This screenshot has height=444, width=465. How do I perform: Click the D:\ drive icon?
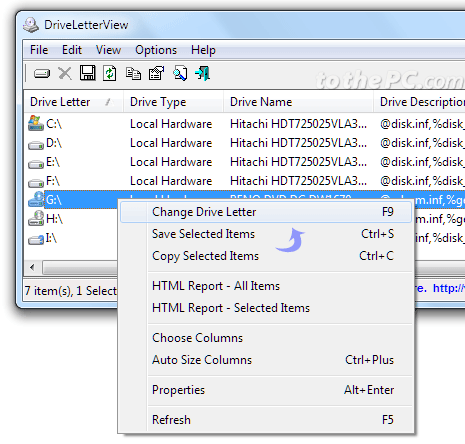click(x=36, y=145)
